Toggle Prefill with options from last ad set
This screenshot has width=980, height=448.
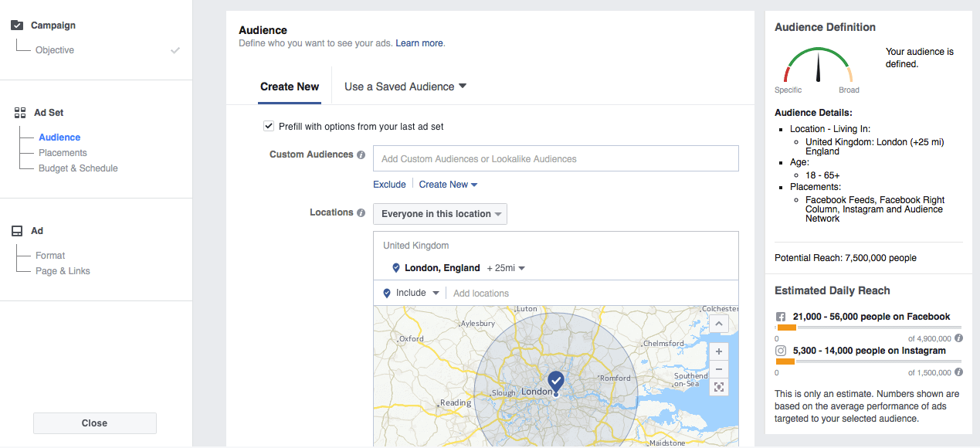pyautogui.click(x=269, y=126)
